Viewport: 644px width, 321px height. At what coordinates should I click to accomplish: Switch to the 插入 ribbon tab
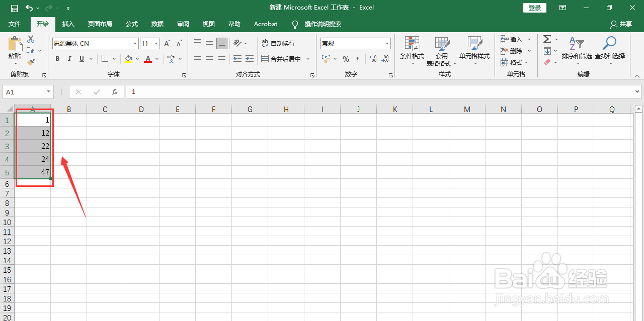(68, 24)
